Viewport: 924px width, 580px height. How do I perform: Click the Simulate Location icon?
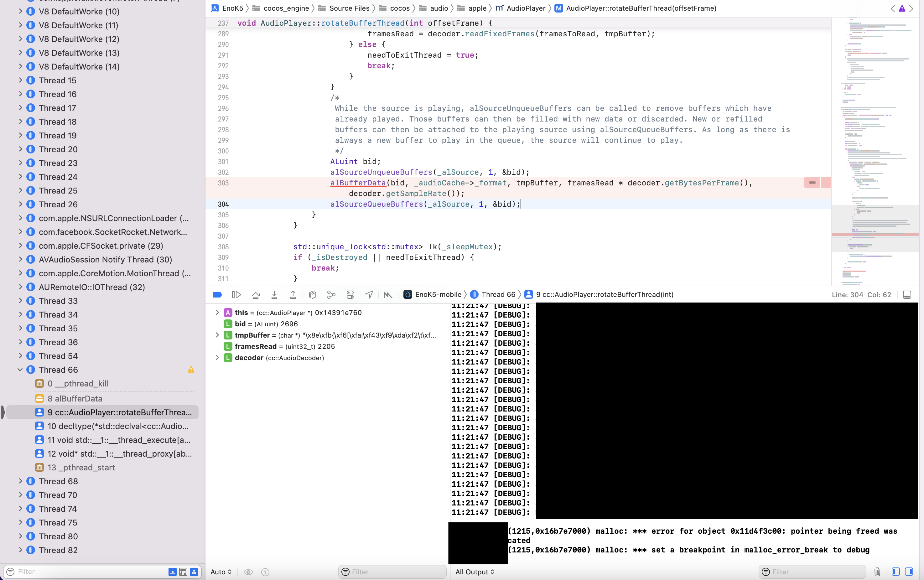[369, 295]
